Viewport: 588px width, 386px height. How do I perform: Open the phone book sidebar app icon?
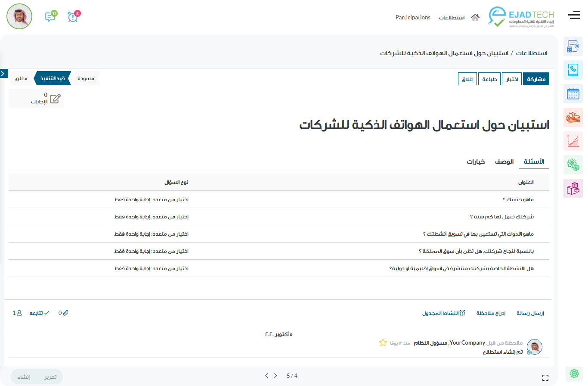573,70
